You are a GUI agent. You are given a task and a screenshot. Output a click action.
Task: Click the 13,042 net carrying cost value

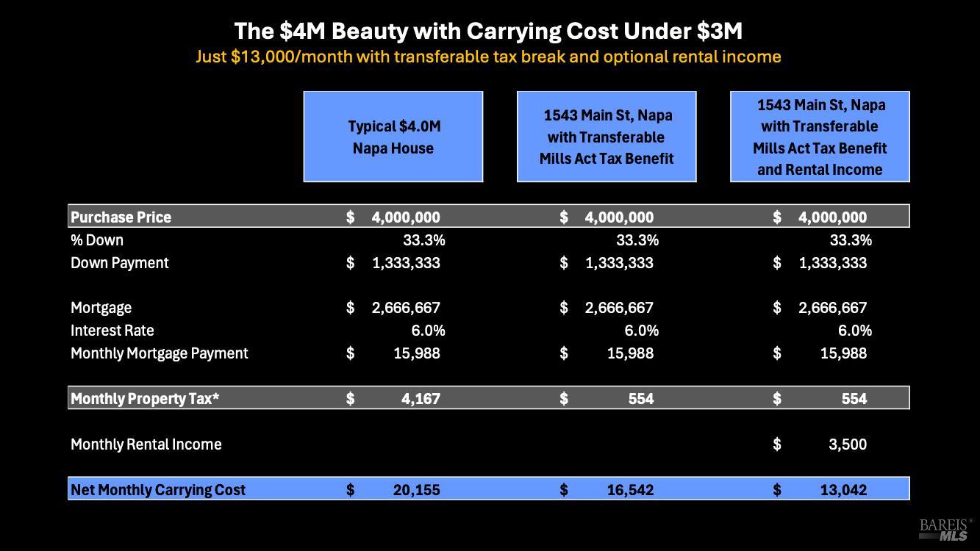[843, 490]
